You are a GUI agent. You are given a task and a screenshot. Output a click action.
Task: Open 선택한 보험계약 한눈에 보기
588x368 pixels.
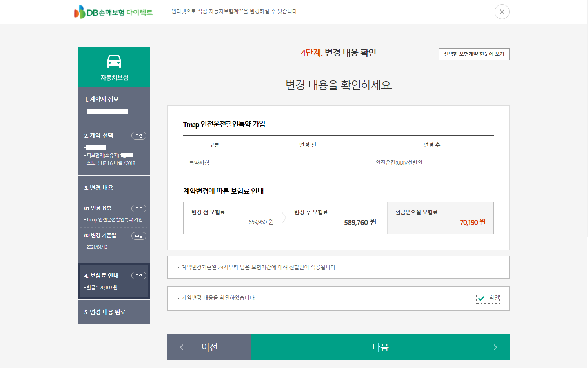pos(474,54)
